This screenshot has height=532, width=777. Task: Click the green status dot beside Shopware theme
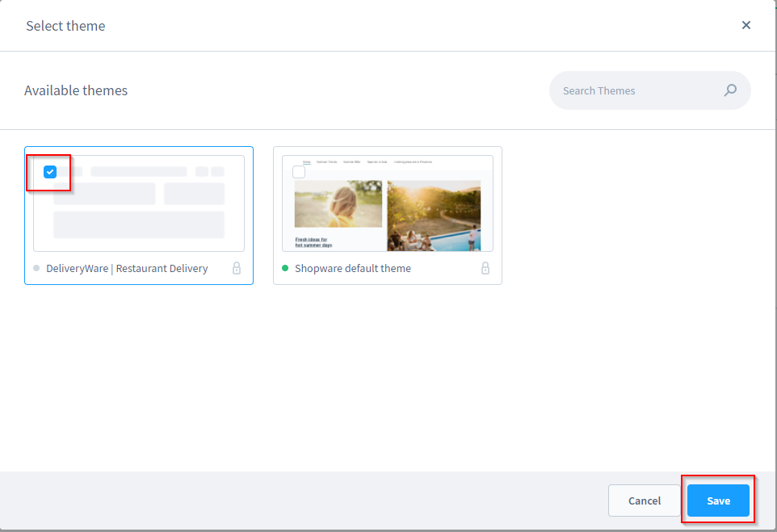(x=285, y=268)
